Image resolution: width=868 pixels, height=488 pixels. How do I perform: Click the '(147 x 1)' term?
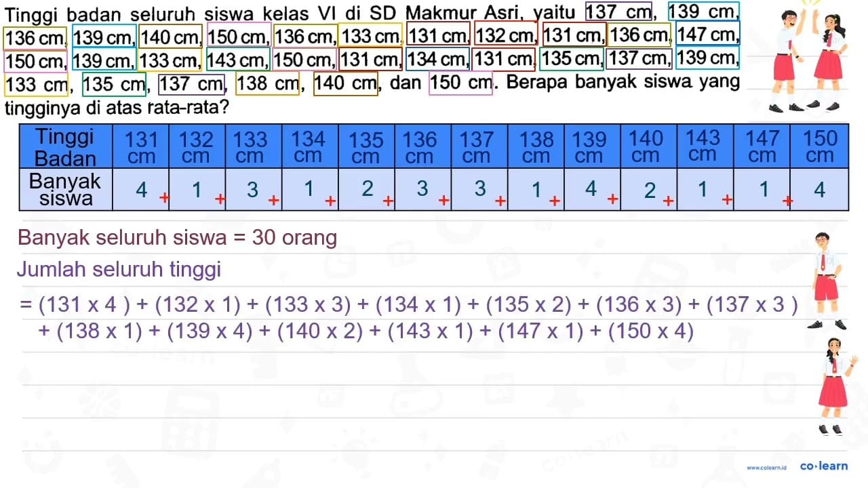coord(541,332)
